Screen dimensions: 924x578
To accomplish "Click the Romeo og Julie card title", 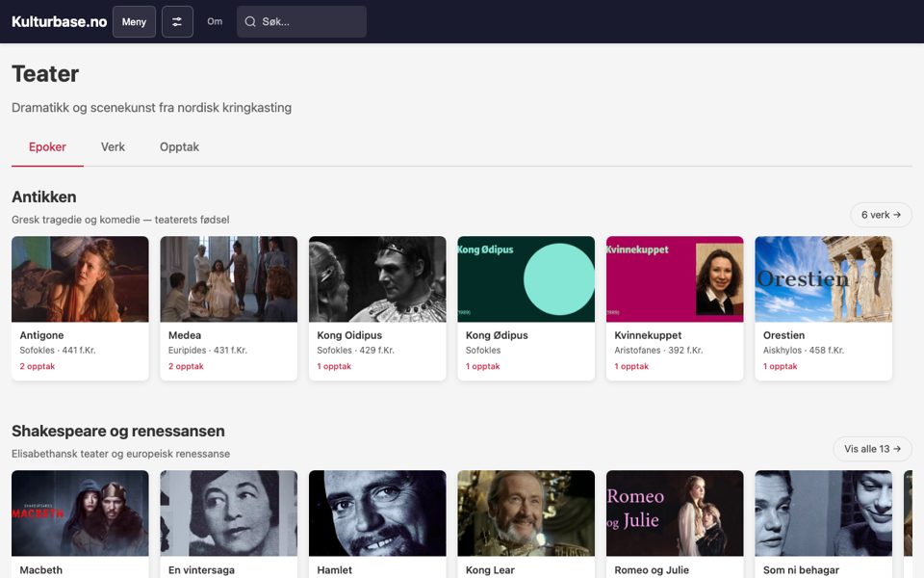I will (x=652, y=569).
